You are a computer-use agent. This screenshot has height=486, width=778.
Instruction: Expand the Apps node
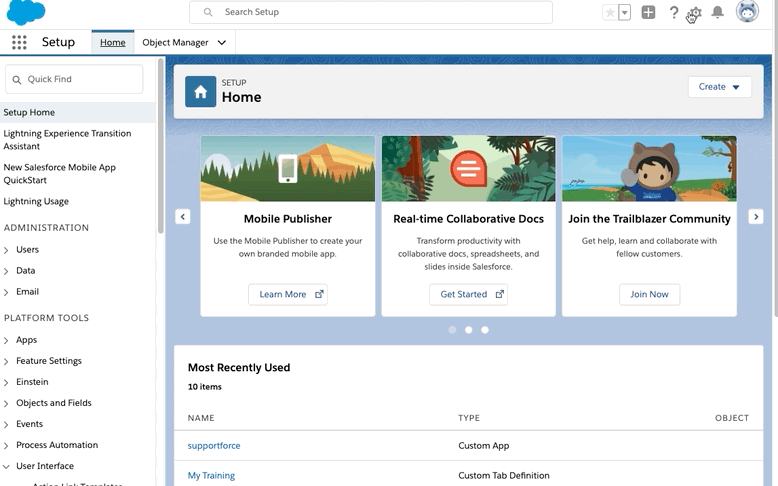point(6,341)
